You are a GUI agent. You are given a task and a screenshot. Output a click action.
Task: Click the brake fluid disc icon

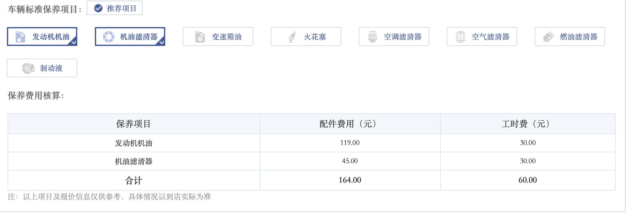(28, 67)
